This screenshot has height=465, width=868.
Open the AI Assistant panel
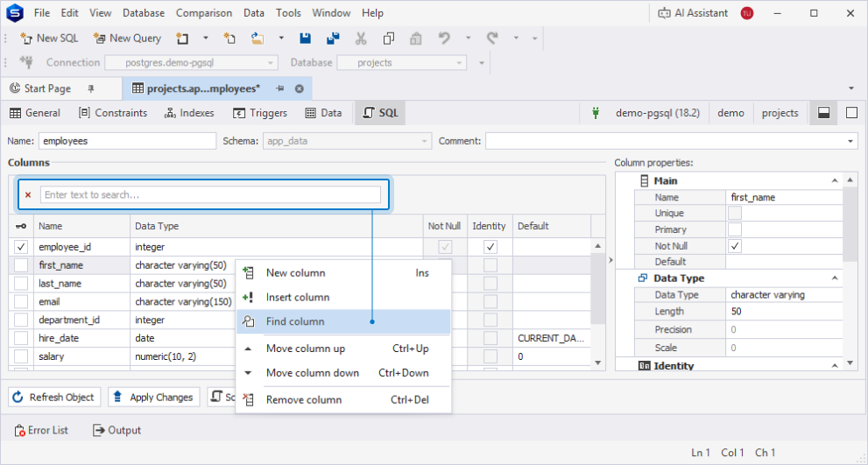693,13
